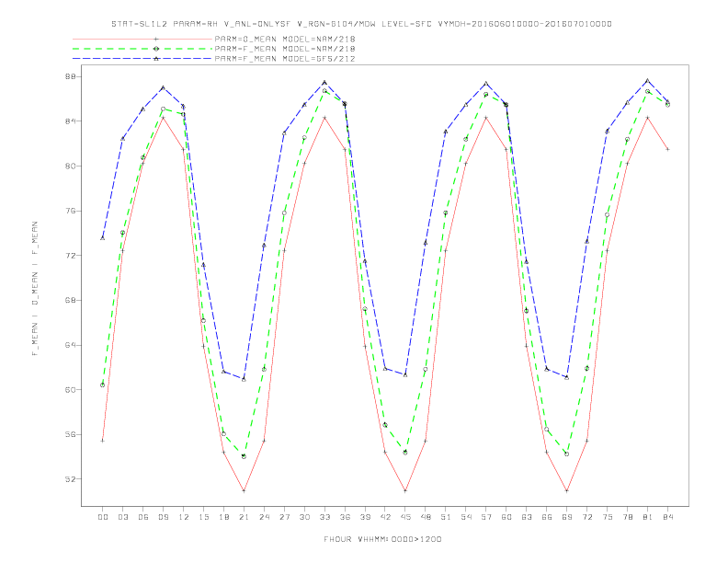
Task: Click x-axis tick label 78
Action: coord(628,517)
